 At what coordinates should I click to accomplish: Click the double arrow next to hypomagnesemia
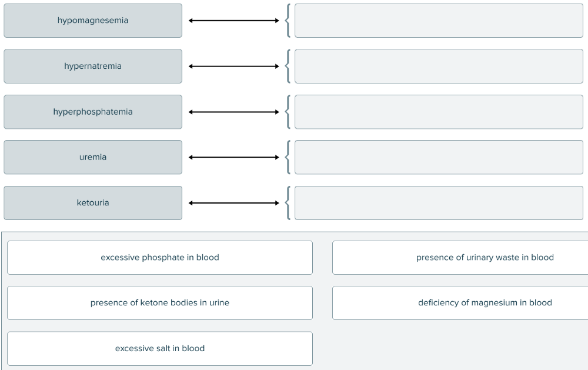click(234, 21)
